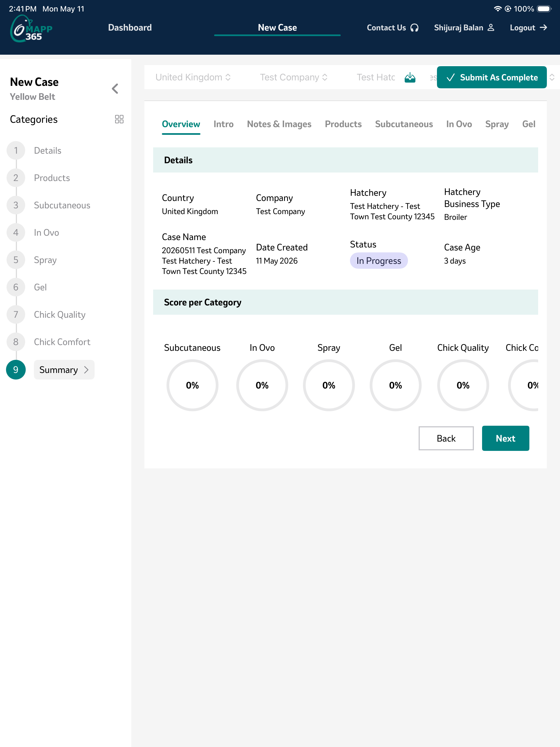This screenshot has width=560, height=747.
Task: Select step 4 circle for In Ovo
Action: (x=16, y=232)
